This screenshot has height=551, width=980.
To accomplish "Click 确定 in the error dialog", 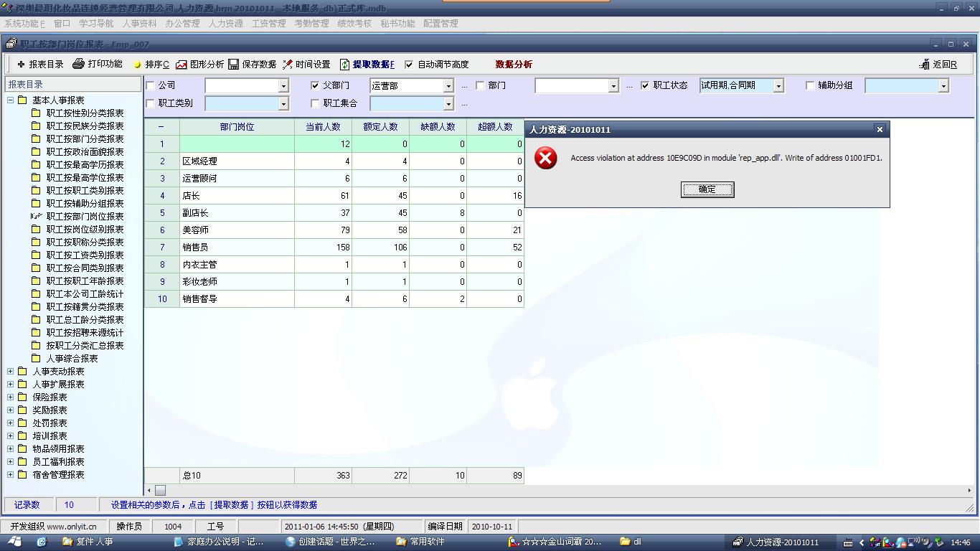I will (x=707, y=189).
